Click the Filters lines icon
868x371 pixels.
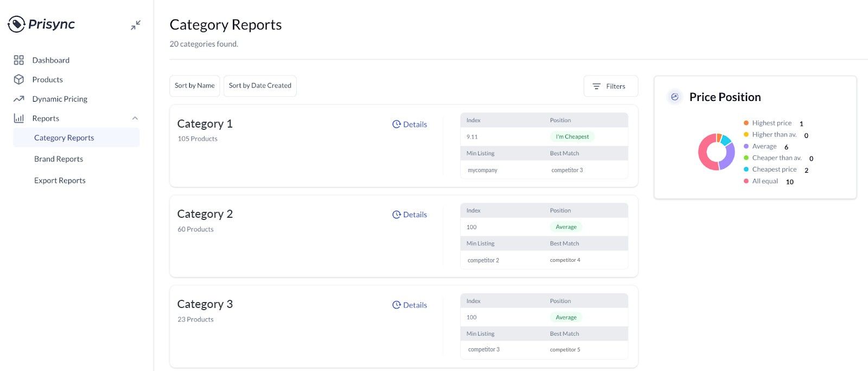click(x=596, y=86)
